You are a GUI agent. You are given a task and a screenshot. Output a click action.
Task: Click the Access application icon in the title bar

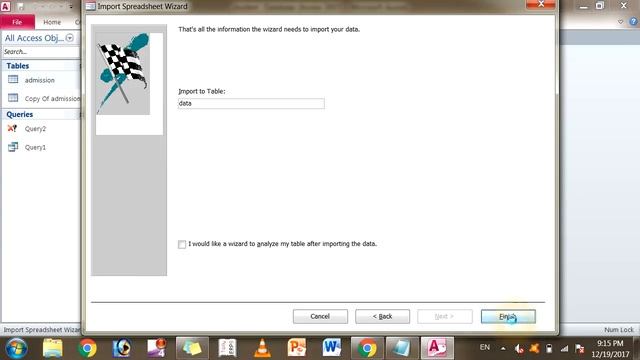(x=6, y=6)
